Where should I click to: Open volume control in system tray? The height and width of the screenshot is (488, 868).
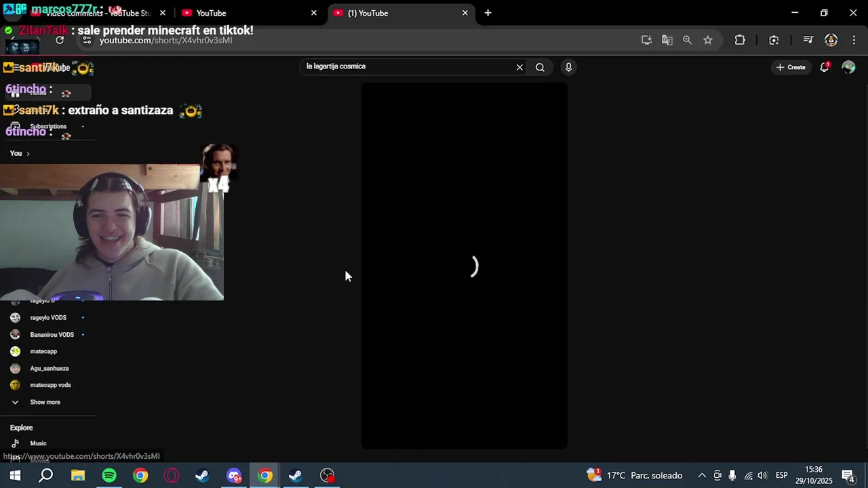763,476
